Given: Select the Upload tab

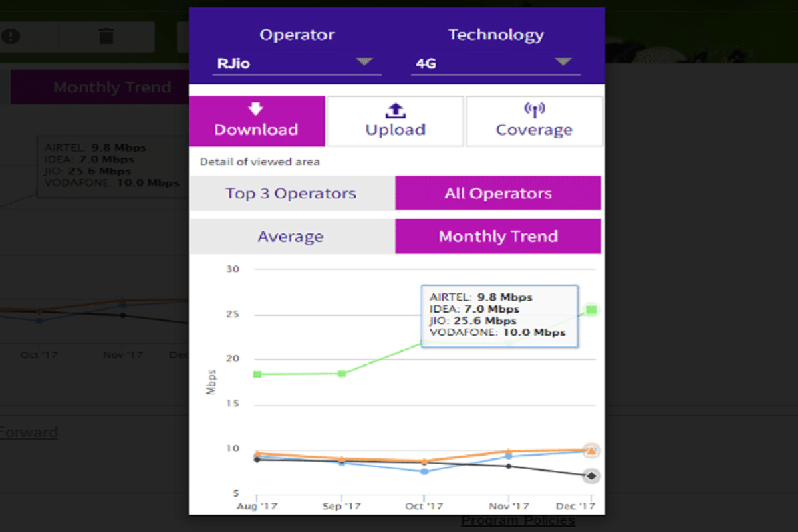Looking at the screenshot, I should click(395, 121).
